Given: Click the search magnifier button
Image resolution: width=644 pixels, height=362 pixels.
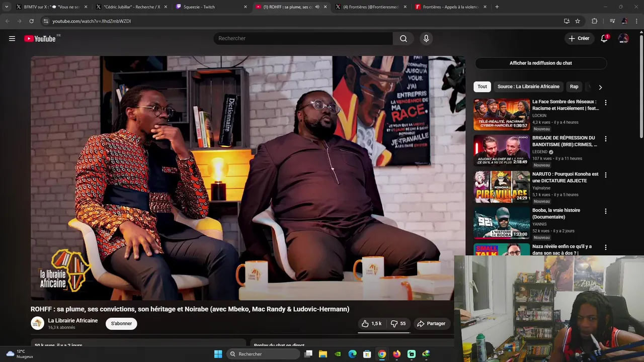Looking at the screenshot, I should point(404,39).
